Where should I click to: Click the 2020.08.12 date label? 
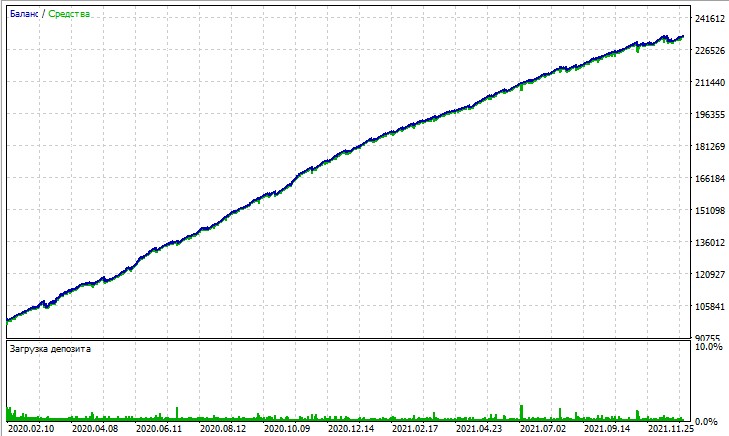coord(223,429)
